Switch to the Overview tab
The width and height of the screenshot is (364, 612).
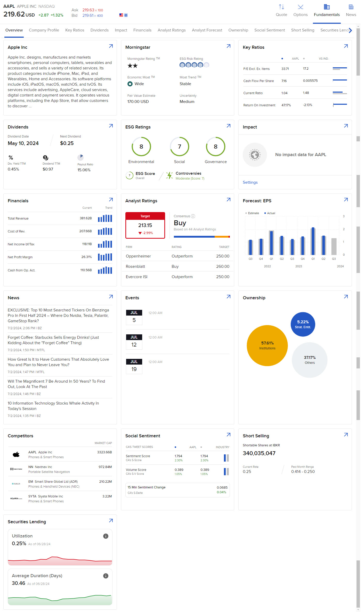click(14, 30)
